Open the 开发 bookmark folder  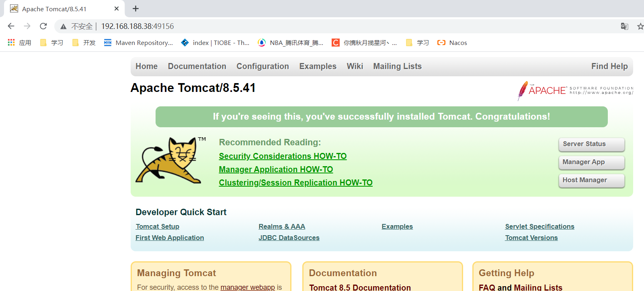click(x=84, y=43)
